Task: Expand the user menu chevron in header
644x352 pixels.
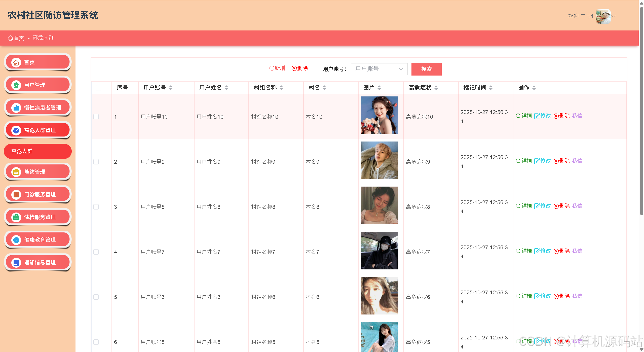Action: click(614, 16)
